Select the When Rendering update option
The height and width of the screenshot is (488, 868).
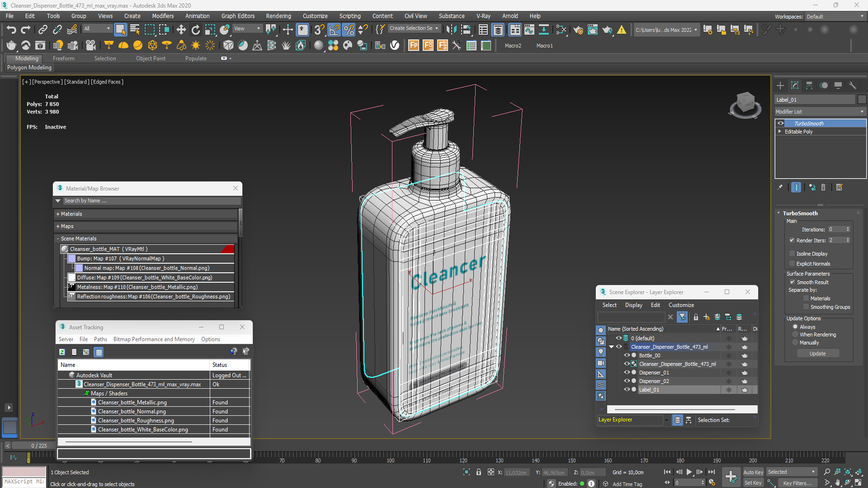[x=795, y=334]
